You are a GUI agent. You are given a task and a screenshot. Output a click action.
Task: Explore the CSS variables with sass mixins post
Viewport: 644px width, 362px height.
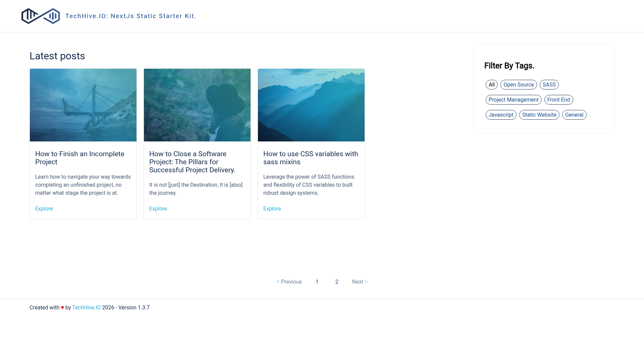click(272, 209)
